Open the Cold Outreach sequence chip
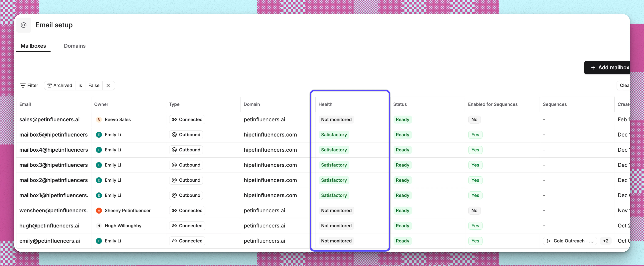 (570, 241)
